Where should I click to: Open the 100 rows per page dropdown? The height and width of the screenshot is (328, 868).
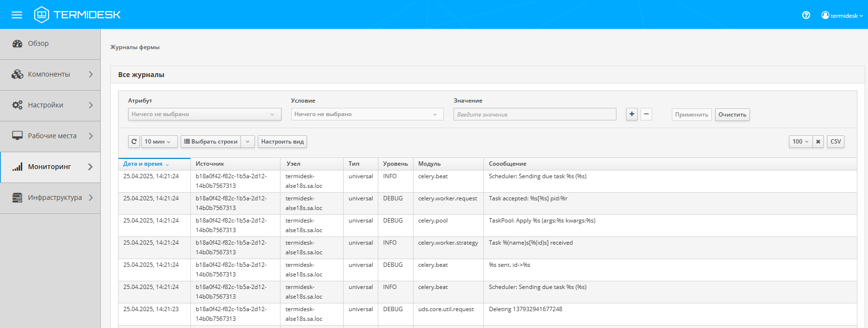click(x=800, y=142)
